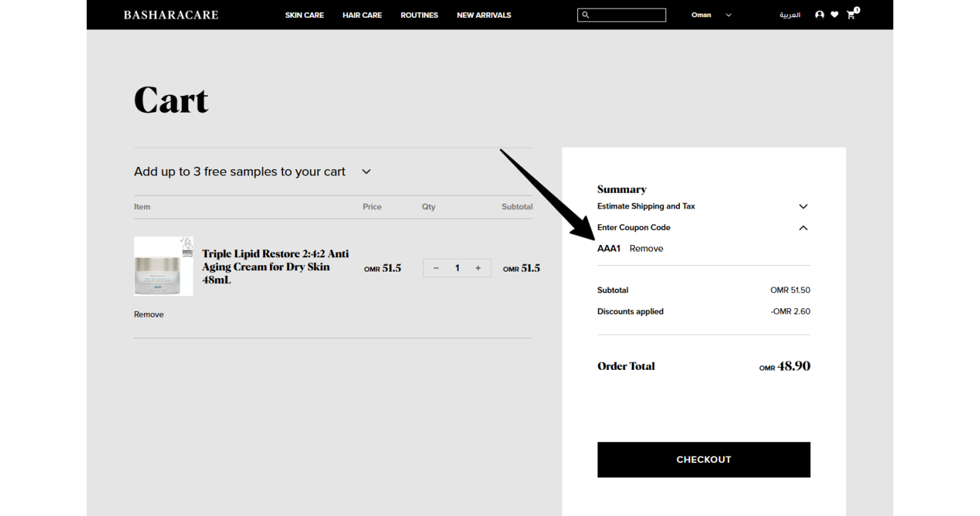Open the New Arrivals menu
Screen dimensions: 980x516
click(x=484, y=15)
